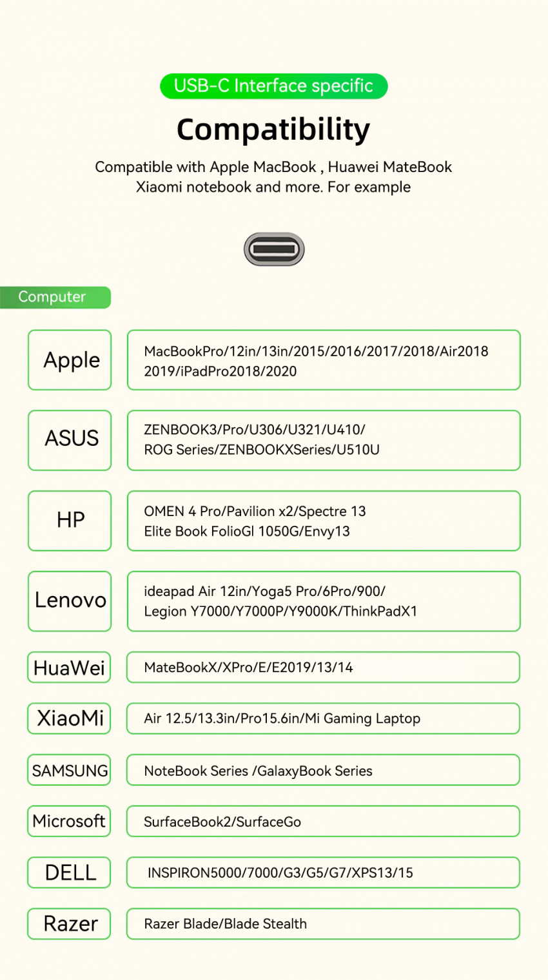The width and height of the screenshot is (548, 980).
Task: Select the green Computer tab label
Action: point(55,297)
